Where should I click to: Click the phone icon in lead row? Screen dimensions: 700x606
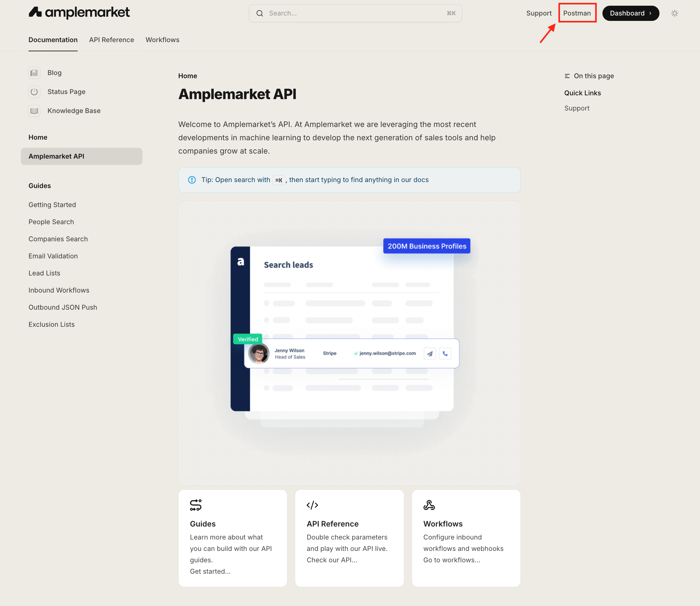[445, 353]
